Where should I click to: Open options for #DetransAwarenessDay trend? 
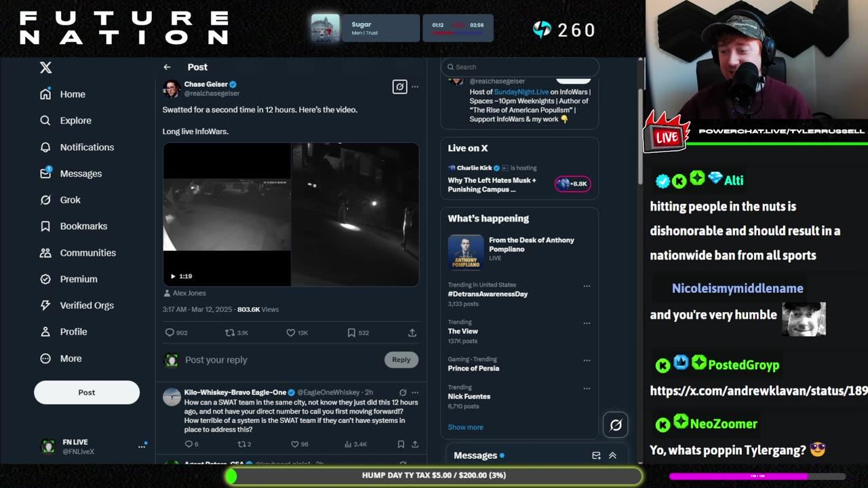(x=587, y=286)
